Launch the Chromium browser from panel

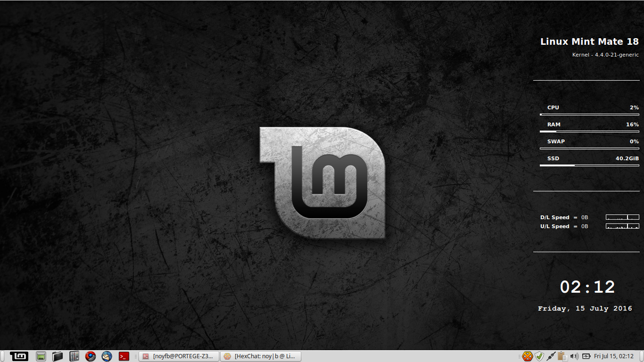click(91, 356)
